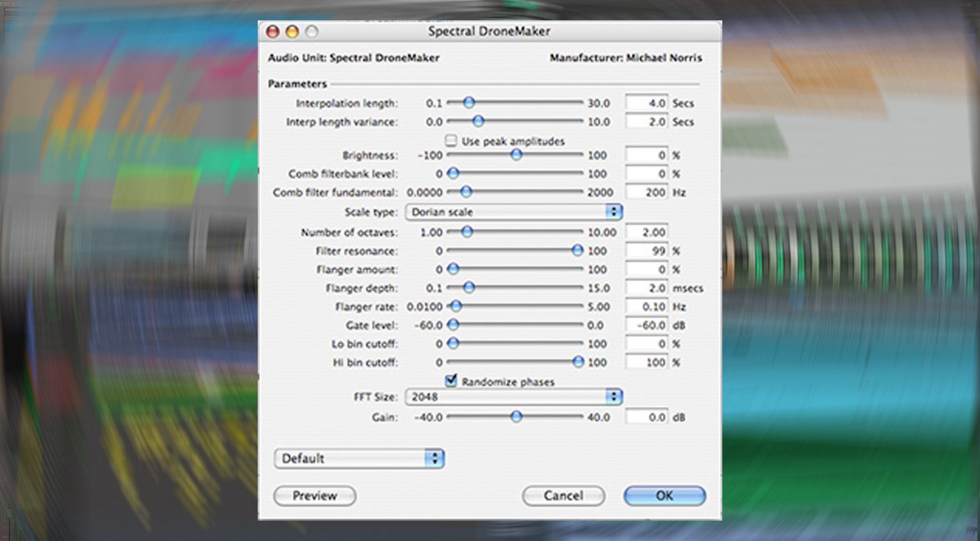
Task: Open the FFT Size dropdown
Action: [514, 397]
